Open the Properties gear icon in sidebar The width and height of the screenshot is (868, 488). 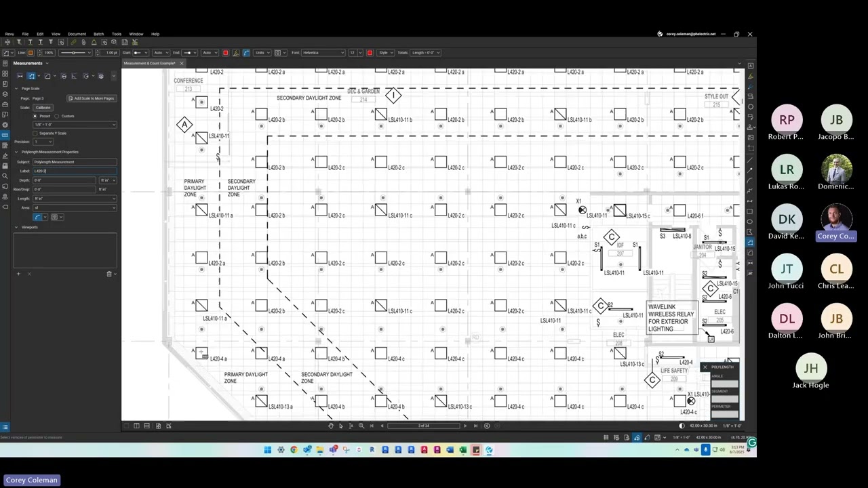[5, 125]
